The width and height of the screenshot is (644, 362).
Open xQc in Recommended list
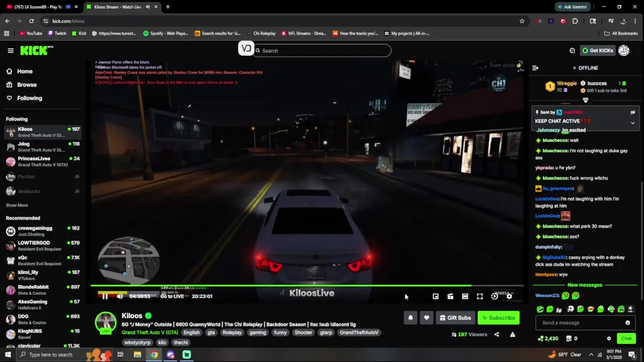point(43,260)
